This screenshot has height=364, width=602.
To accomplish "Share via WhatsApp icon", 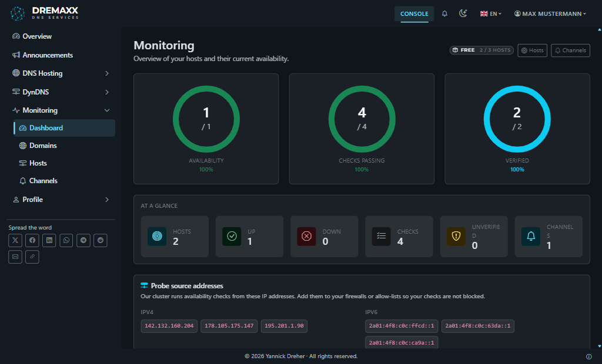I will pos(66,241).
